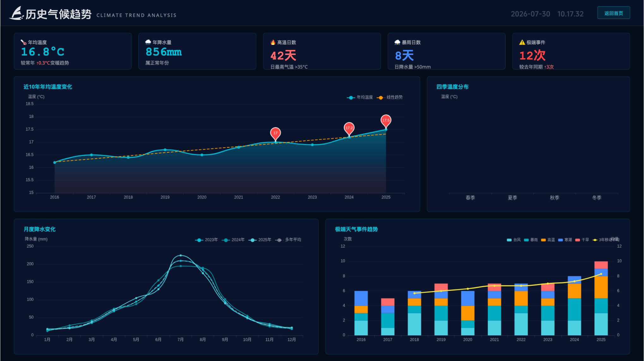Toggle the 2024年 precipitation legend
The image size is (644, 361).
pyautogui.click(x=233, y=240)
